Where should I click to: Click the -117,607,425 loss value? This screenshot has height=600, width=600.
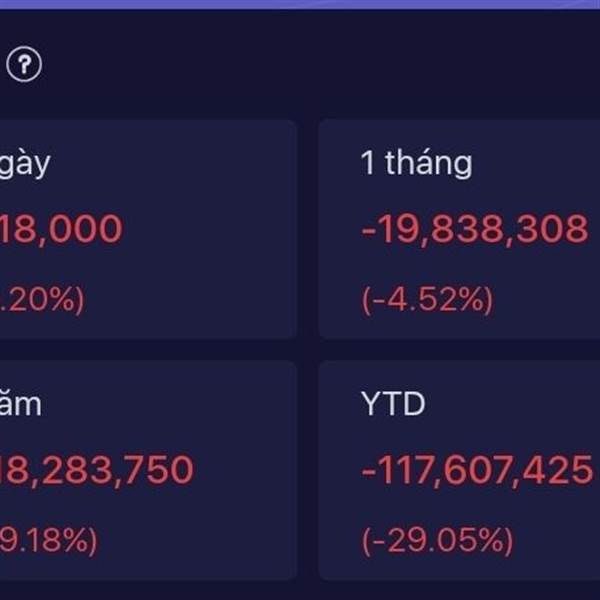point(474,470)
